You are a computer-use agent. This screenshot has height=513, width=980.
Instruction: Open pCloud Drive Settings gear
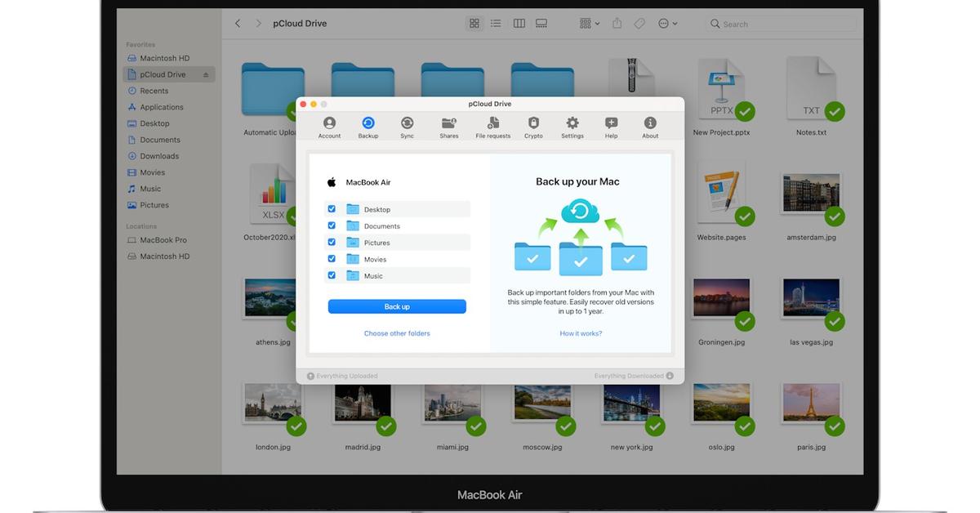(x=572, y=123)
